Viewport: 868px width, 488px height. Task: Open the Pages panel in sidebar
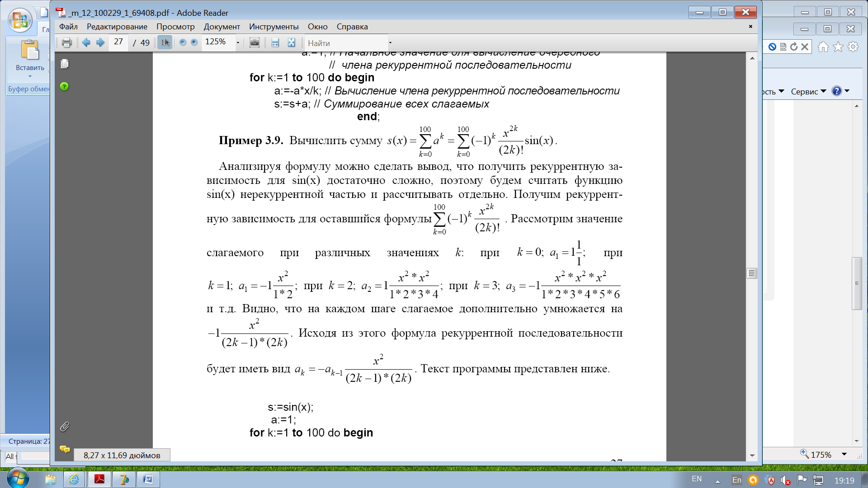[x=65, y=64]
